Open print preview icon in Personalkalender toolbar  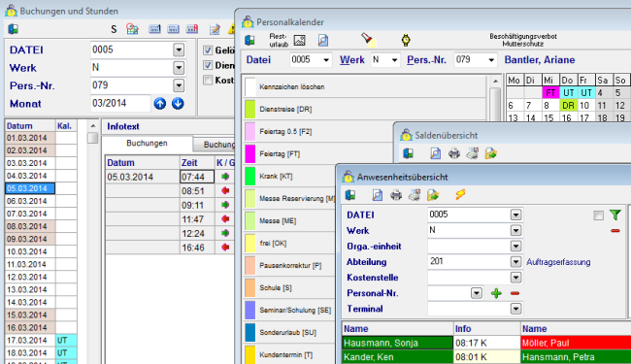[x=323, y=40]
